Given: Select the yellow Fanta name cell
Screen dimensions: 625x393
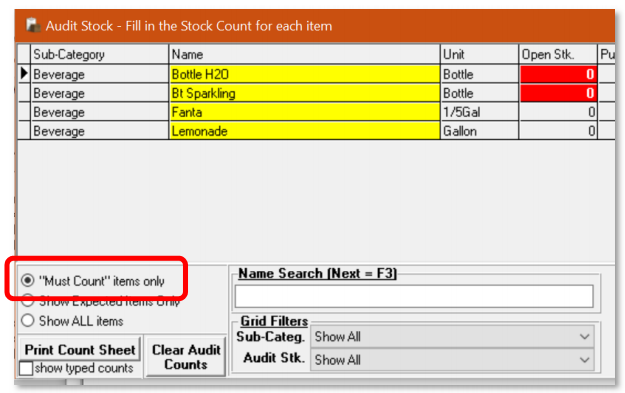Looking at the screenshot, I should point(305,112).
